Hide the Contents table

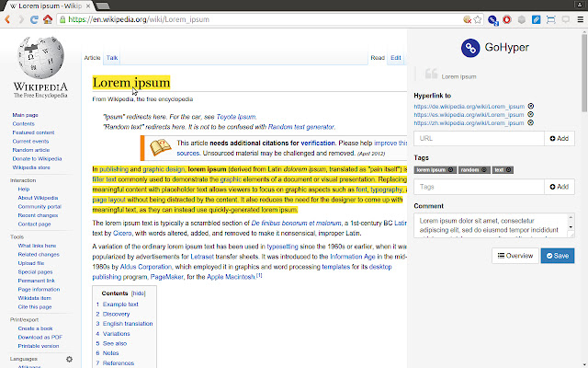139,292
